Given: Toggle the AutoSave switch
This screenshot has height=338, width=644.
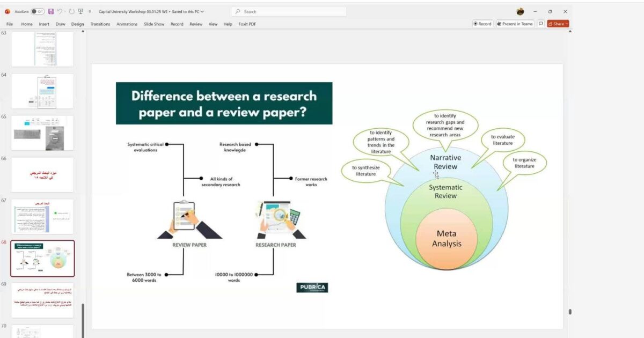Looking at the screenshot, I should 38,11.
